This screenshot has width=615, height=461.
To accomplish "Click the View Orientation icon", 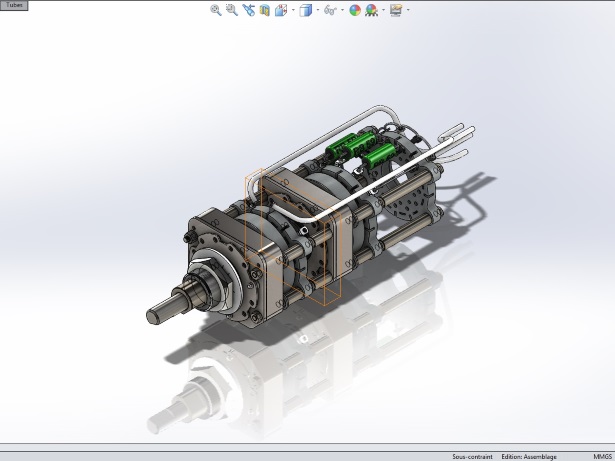I will coord(280,11).
